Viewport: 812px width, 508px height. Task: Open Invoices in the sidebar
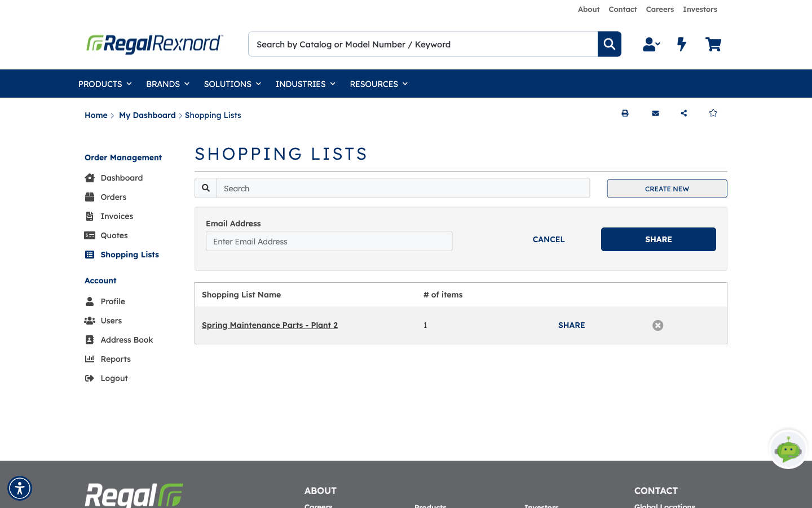coord(109,216)
